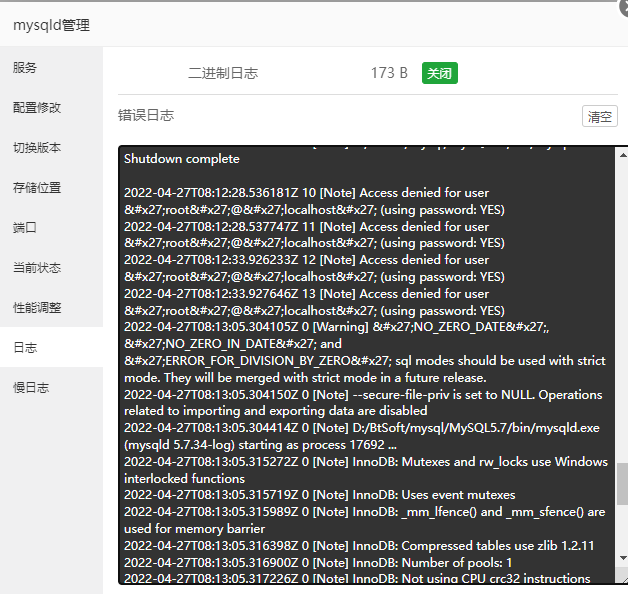Screen dimensions: 628x594
Task: Click 'merged with strict mode' log line
Action: point(305,378)
